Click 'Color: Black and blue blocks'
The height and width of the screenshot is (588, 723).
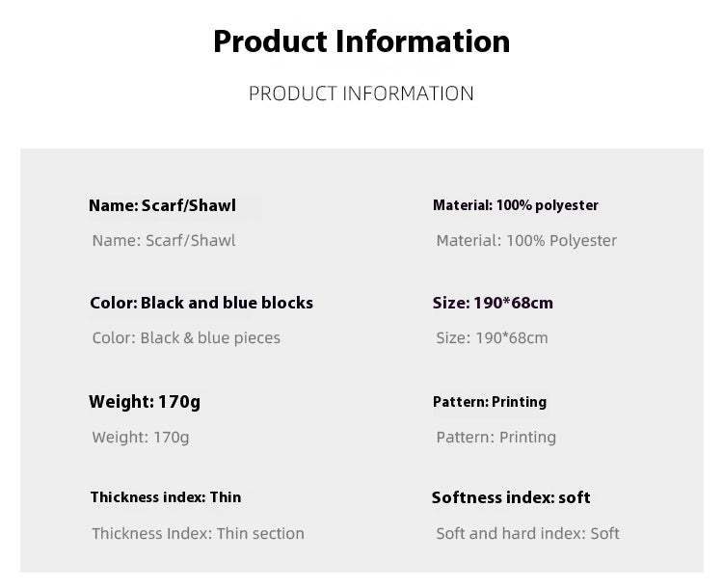[x=201, y=303]
